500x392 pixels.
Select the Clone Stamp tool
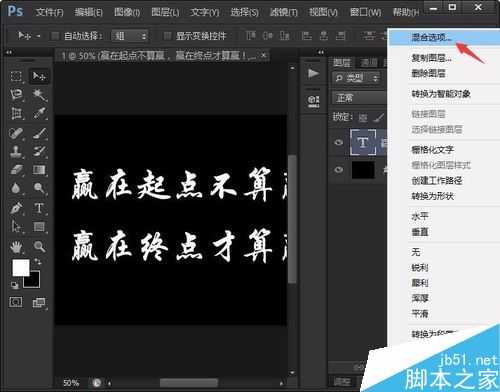(16, 151)
